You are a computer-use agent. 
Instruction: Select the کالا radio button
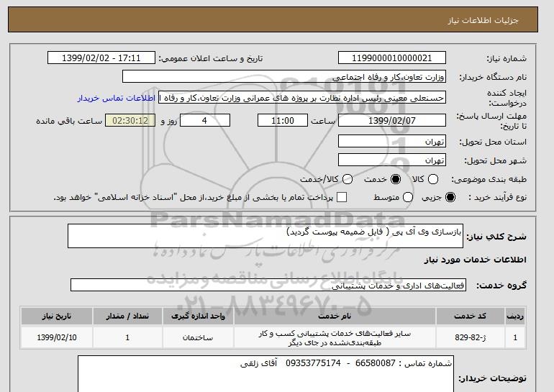(433, 179)
